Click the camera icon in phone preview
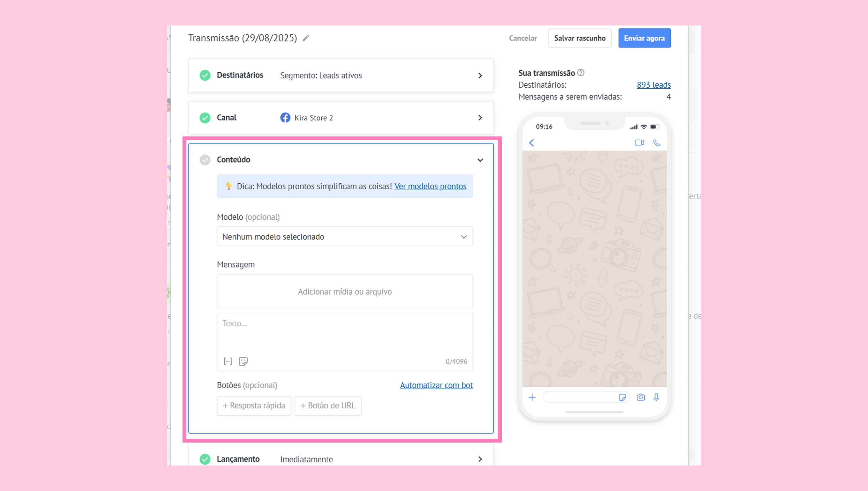 [x=640, y=397]
